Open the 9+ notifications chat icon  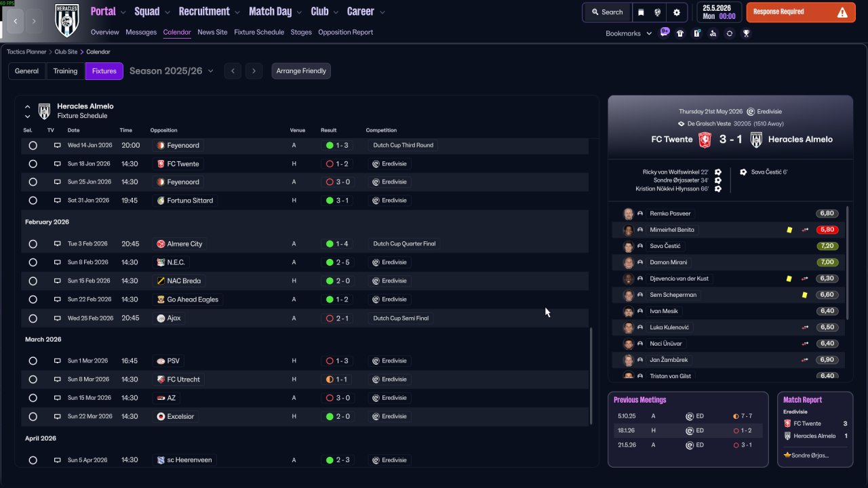[x=664, y=33]
